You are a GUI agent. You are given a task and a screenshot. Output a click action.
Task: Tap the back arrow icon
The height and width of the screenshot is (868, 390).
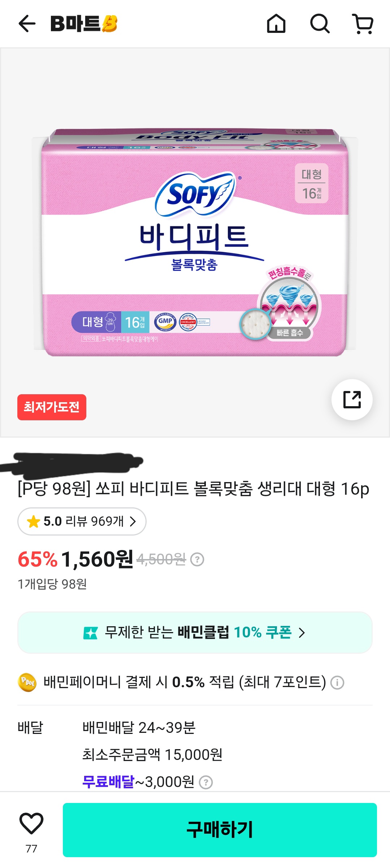point(27,24)
